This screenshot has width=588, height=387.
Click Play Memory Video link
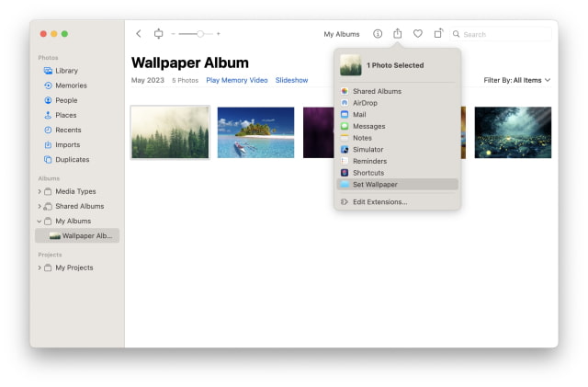click(x=236, y=81)
